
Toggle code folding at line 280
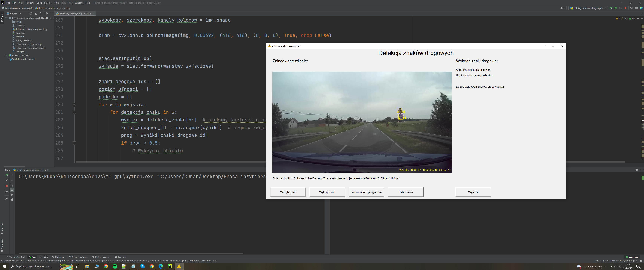74,105
